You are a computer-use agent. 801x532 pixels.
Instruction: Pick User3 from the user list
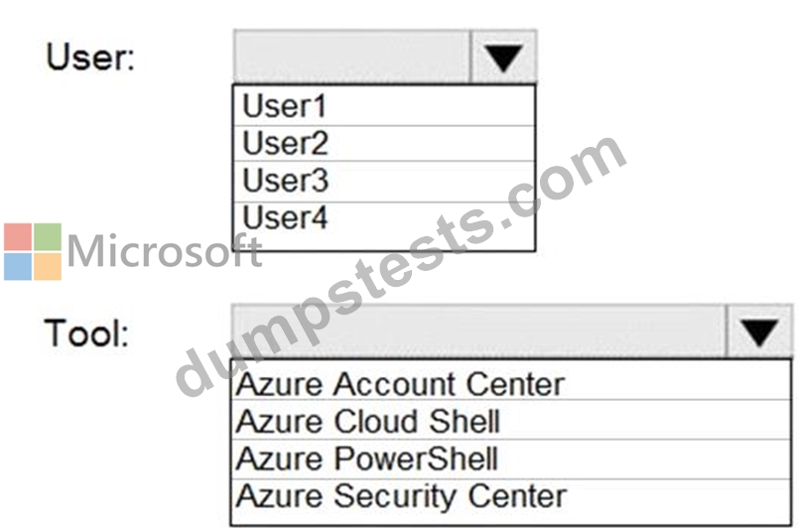(x=384, y=182)
